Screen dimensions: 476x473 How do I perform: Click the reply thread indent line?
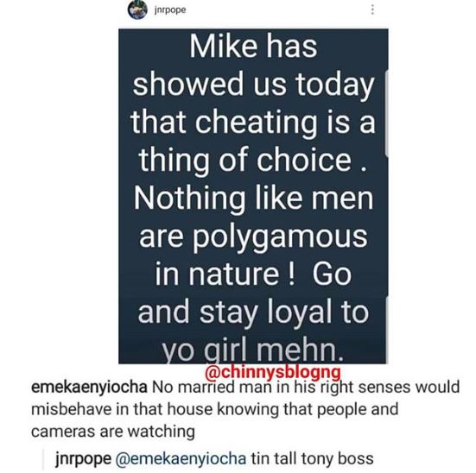[x=43, y=459]
